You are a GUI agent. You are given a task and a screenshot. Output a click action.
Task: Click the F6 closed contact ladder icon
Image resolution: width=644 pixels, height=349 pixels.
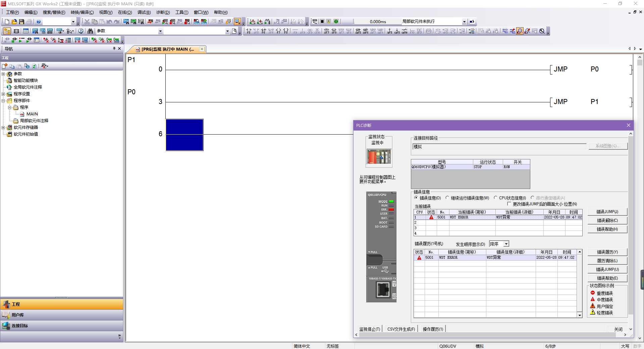click(x=263, y=31)
